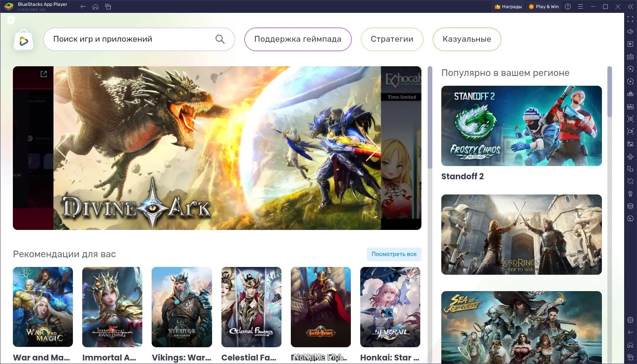This screenshot has height=364, width=637.
Task: Open the help question mark icon
Action: 568,7
